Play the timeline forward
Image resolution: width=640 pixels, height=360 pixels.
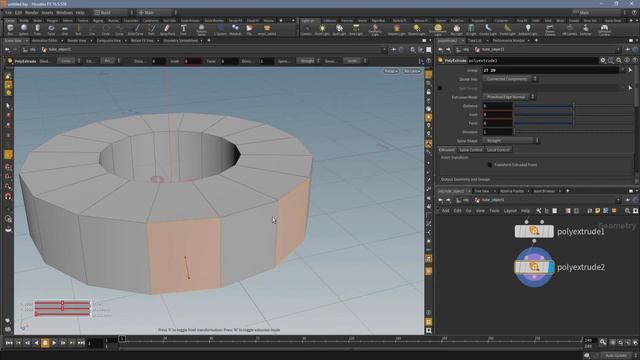[x=54, y=343]
